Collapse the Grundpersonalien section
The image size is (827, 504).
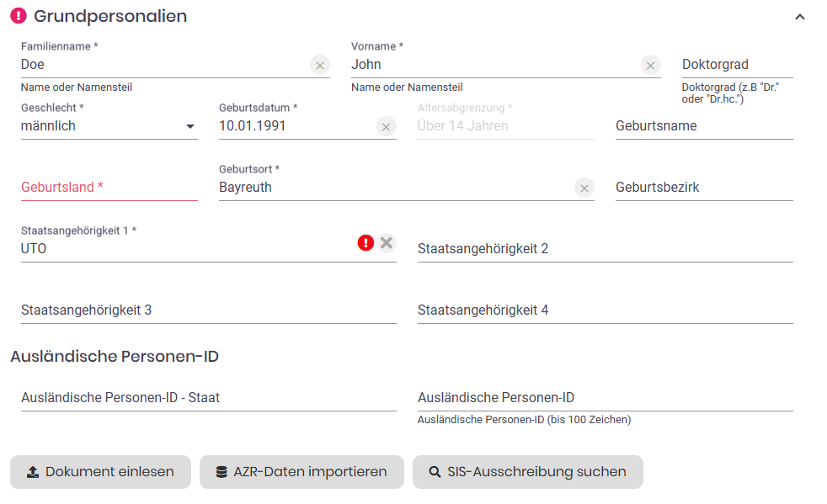(800, 17)
